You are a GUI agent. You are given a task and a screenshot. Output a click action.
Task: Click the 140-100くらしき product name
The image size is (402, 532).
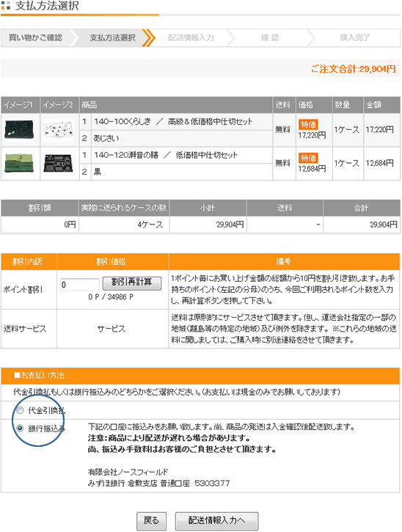[123, 122]
